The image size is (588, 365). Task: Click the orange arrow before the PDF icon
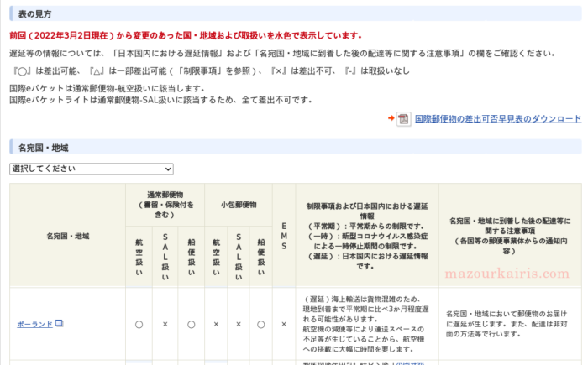click(391, 119)
